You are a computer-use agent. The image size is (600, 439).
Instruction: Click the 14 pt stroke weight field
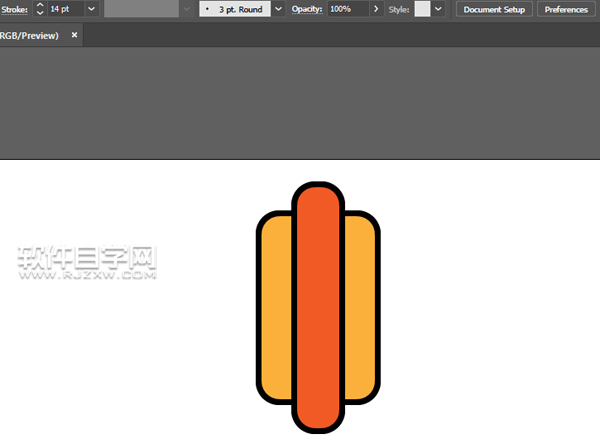click(64, 9)
